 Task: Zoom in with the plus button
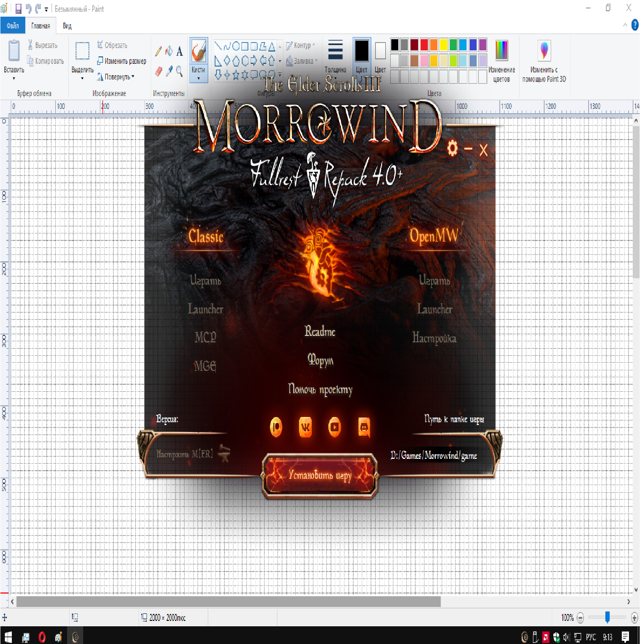point(634,618)
